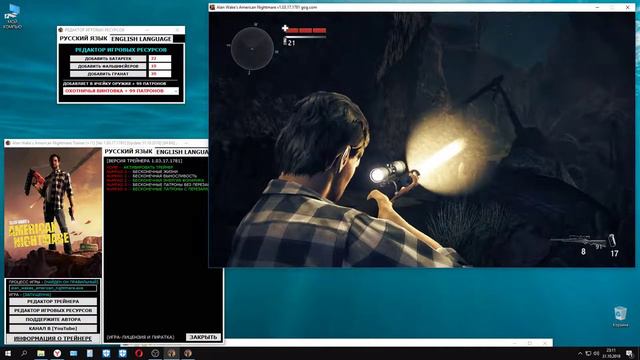Open the blue monitor app in taskbar
The height and width of the screenshot is (360, 640).
(73, 353)
